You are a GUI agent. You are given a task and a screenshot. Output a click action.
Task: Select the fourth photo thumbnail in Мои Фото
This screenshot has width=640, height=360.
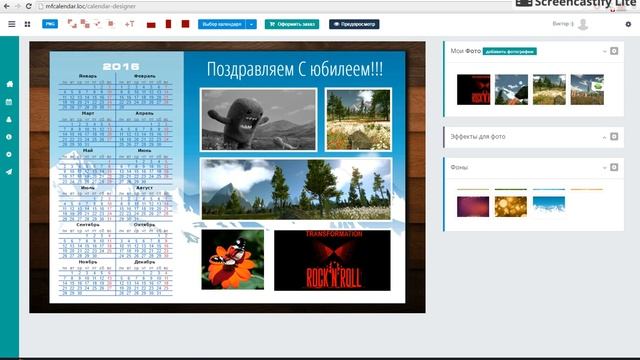(587, 89)
